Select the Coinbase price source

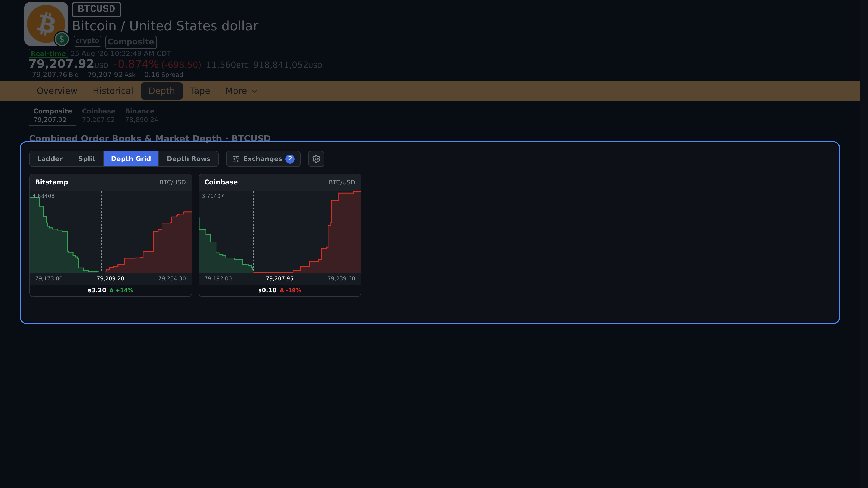point(98,115)
